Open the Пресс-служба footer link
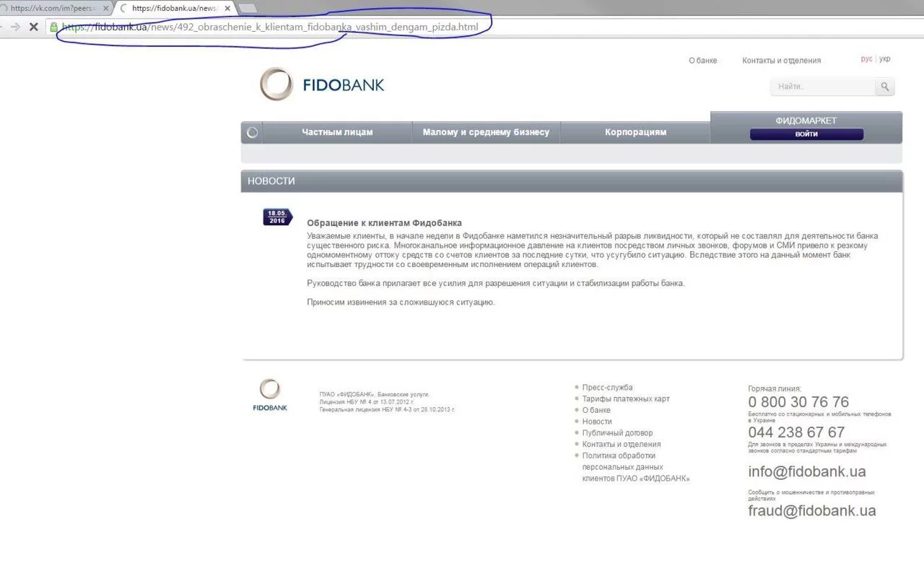This screenshot has height=563, width=924. point(607,388)
